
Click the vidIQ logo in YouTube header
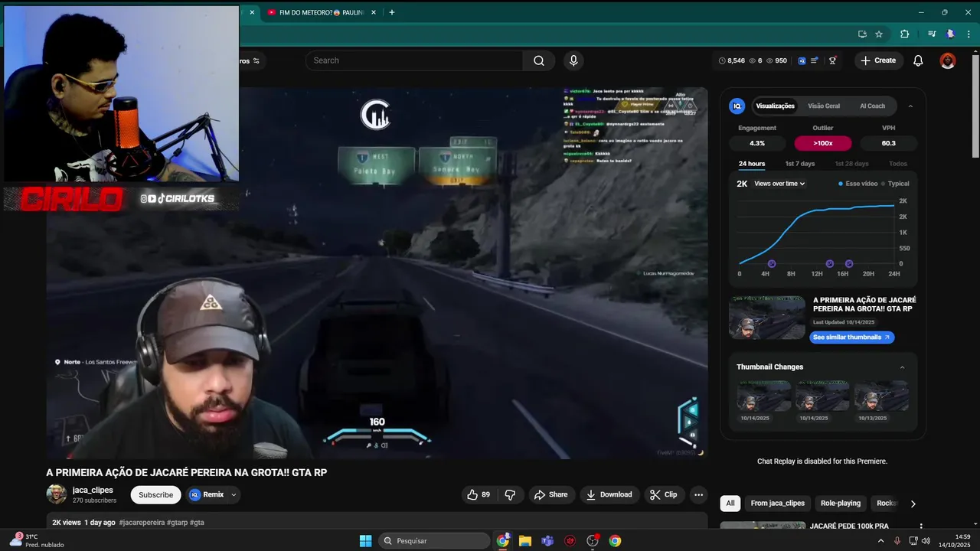pyautogui.click(x=802, y=60)
